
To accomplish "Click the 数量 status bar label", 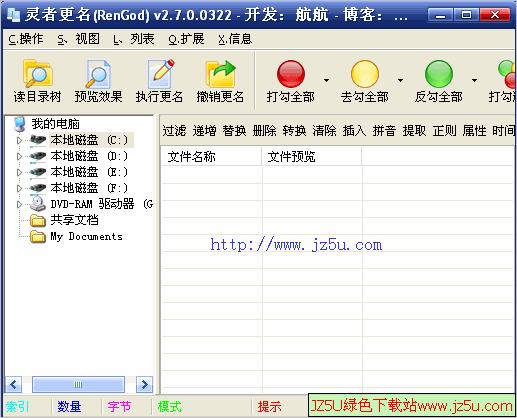I will (69, 407).
